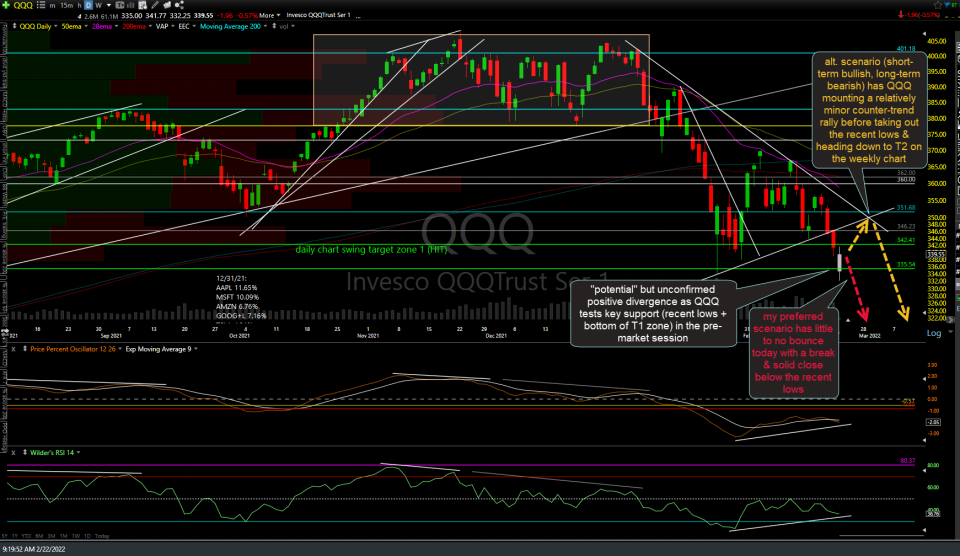Click the RSI 80.37 level label

(908, 460)
